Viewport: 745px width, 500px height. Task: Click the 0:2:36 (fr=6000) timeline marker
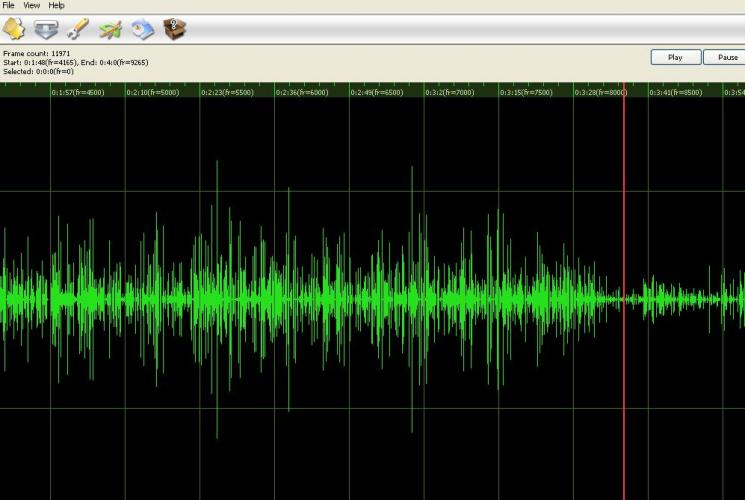(x=303, y=93)
